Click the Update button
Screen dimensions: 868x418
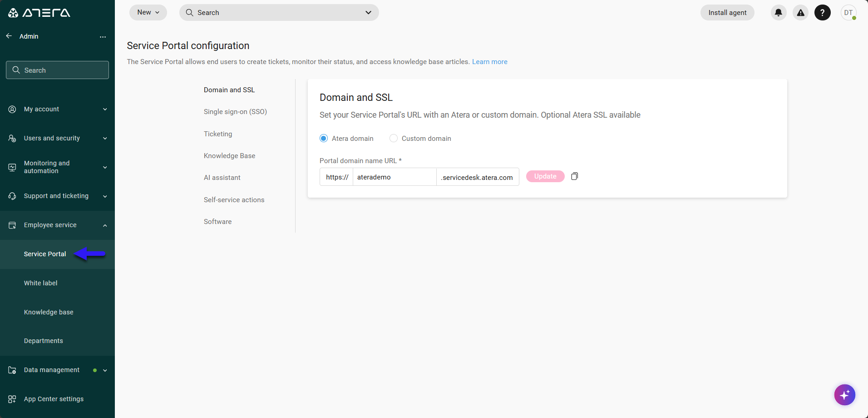545,176
